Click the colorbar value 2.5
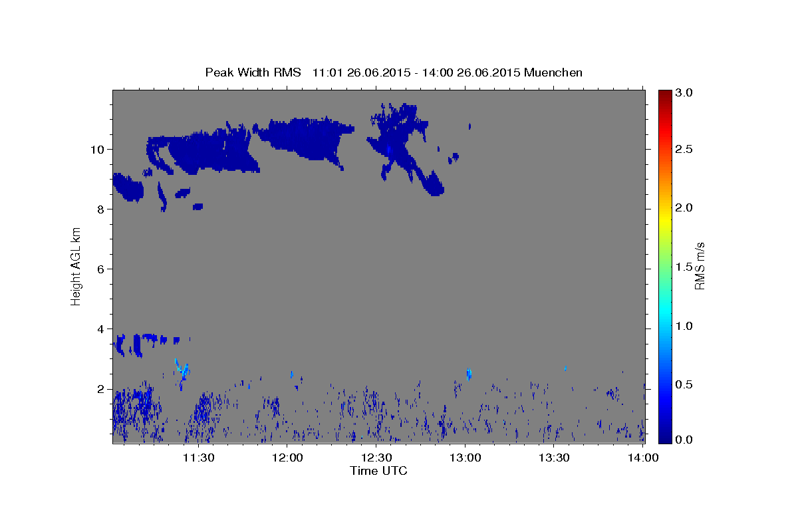This screenshot has height=532, width=798. (684, 149)
